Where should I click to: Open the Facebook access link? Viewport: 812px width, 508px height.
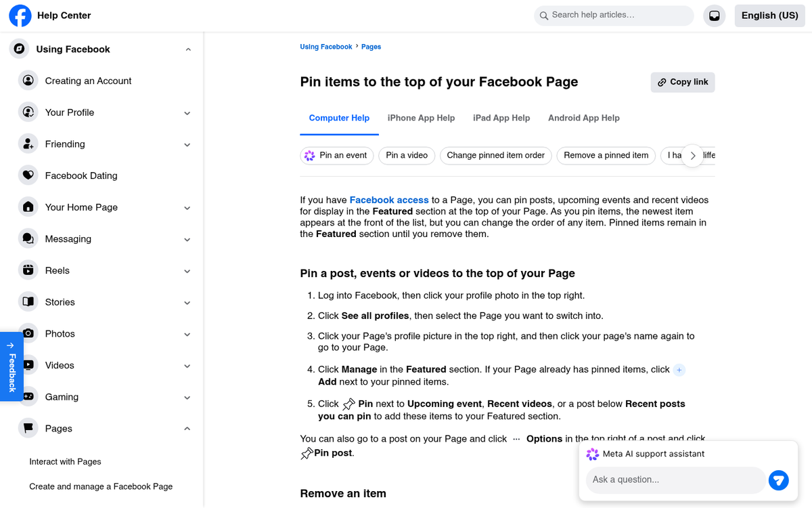coord(389,200)
